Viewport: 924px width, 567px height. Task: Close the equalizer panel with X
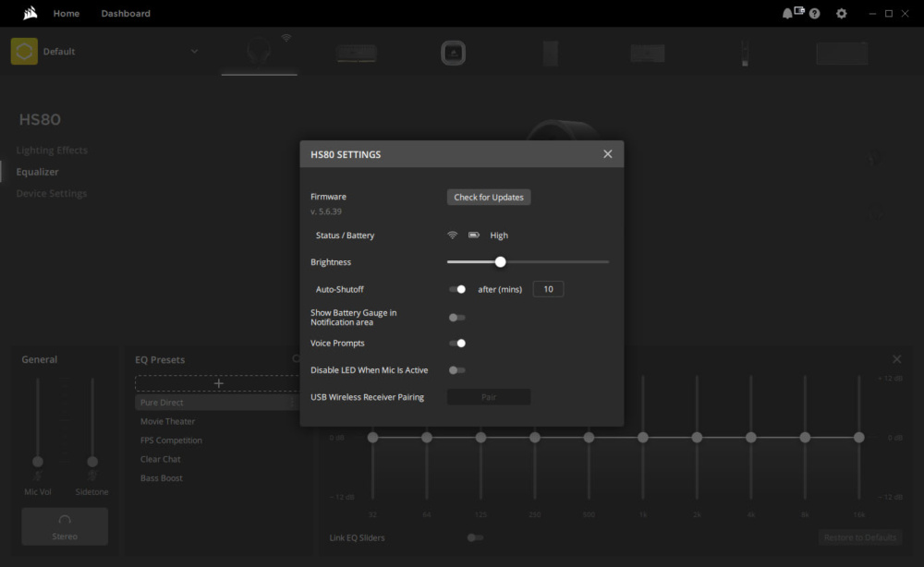(897, 359)
